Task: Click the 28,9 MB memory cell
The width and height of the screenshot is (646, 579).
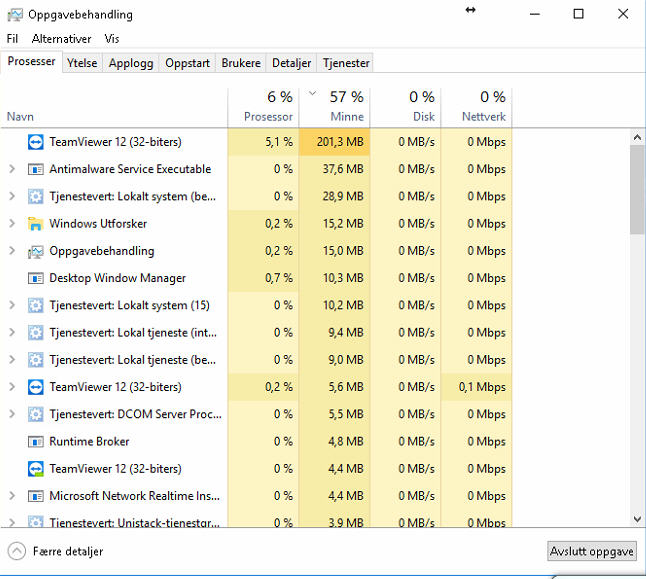Action: [335, 197]
